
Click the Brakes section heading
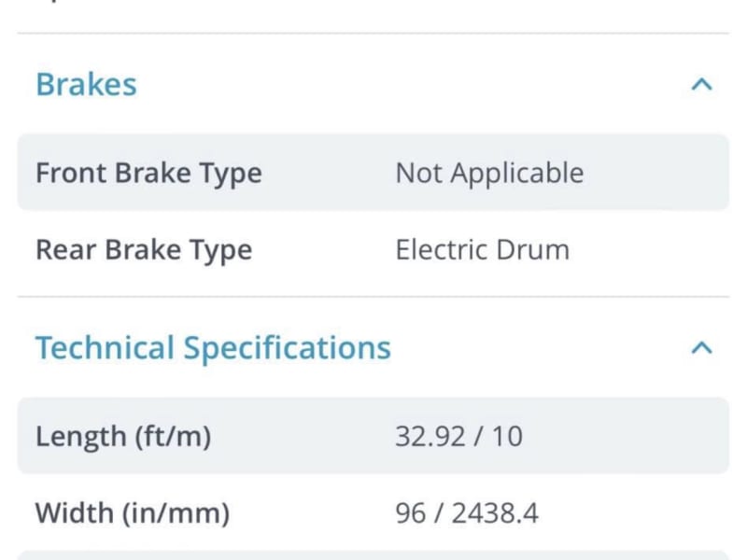[x=86, y=85]
